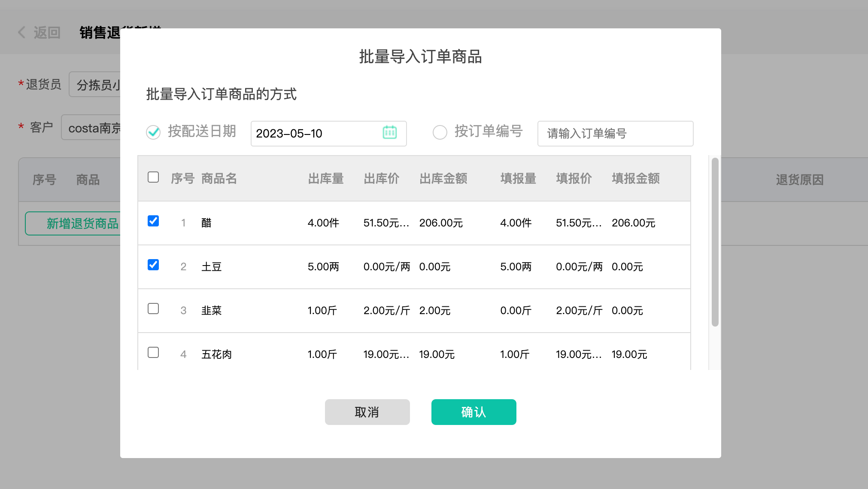This screenshot has width=868, height=489.
Task: Click the 返回 back link
Action: pyautogui.click(x=47, y=33)
